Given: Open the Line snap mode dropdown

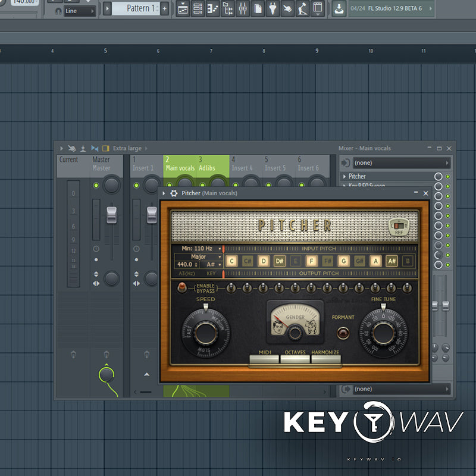Looking at the screenshot, I should [x=80, y=11].
